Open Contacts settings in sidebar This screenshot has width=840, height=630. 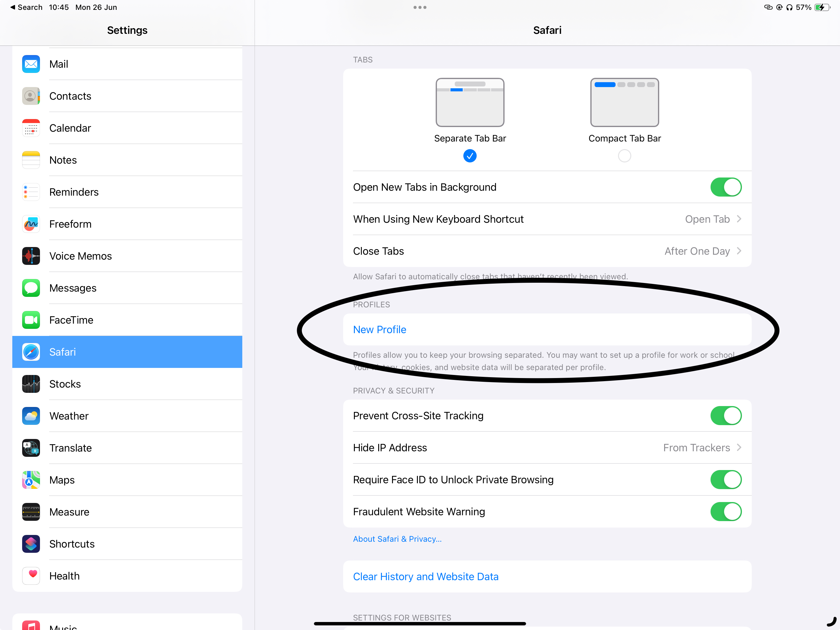coord(127,96)
